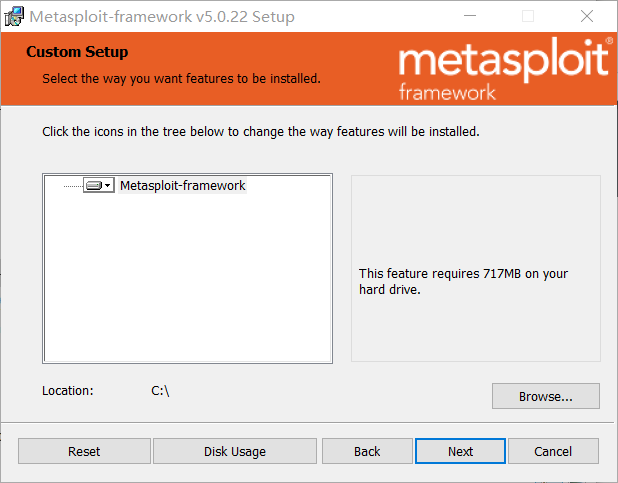This screenshot has height=483, width=618.
Task: Select the Metasploit-framework tree item
Action: point(182,186)
